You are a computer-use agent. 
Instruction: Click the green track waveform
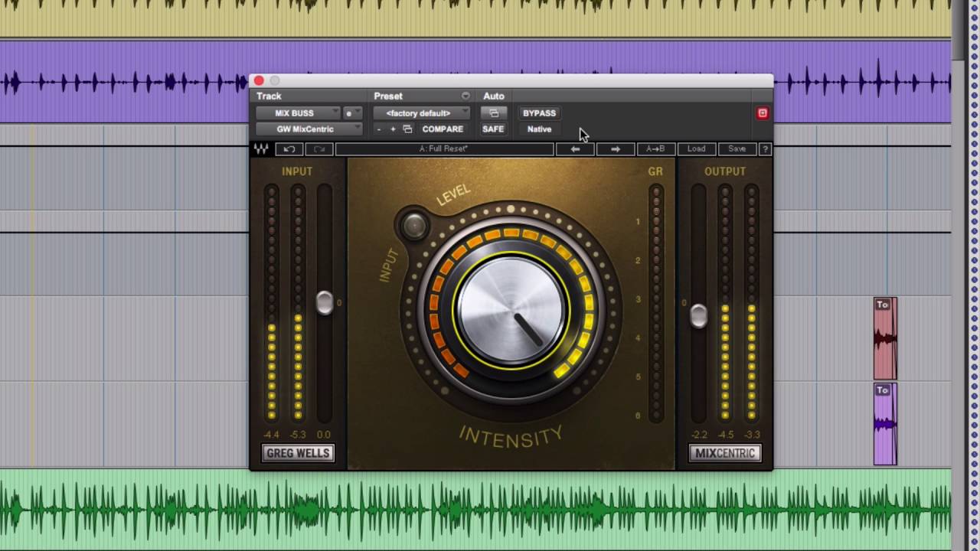475,510
